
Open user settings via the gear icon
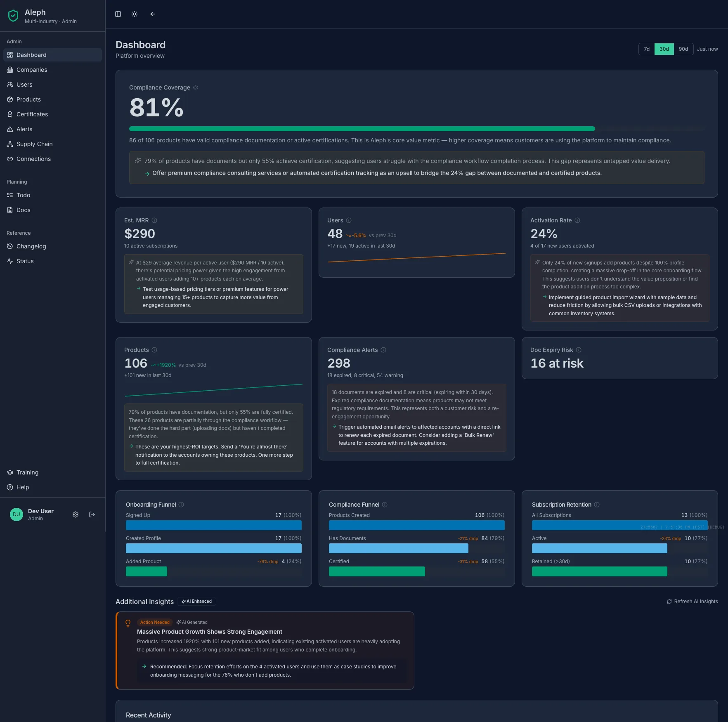click(76, 514)
